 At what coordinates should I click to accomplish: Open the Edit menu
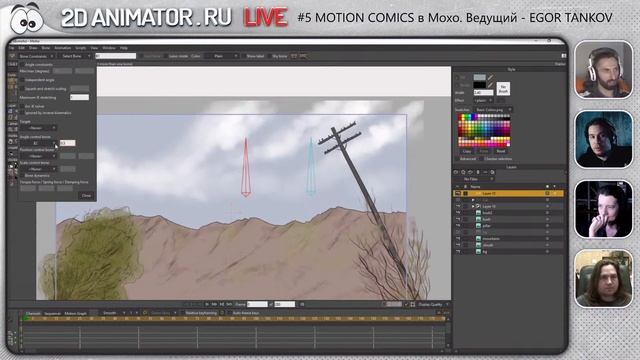[21, 48]
